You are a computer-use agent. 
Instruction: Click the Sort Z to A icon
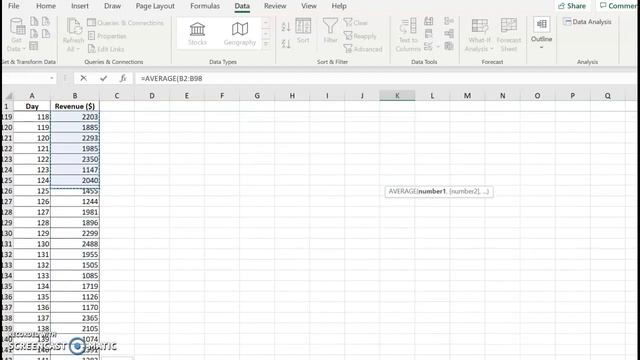286,43
